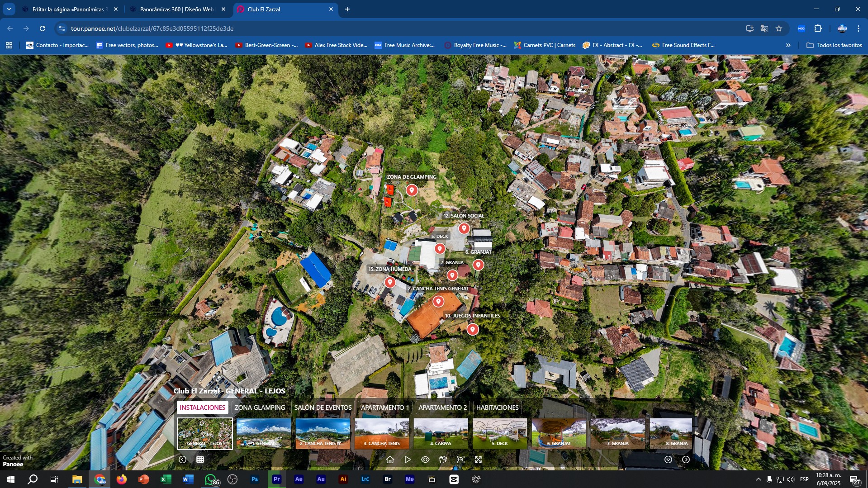Select the HABITACIONES category button
868x488 pixels.
click(497, 407)
